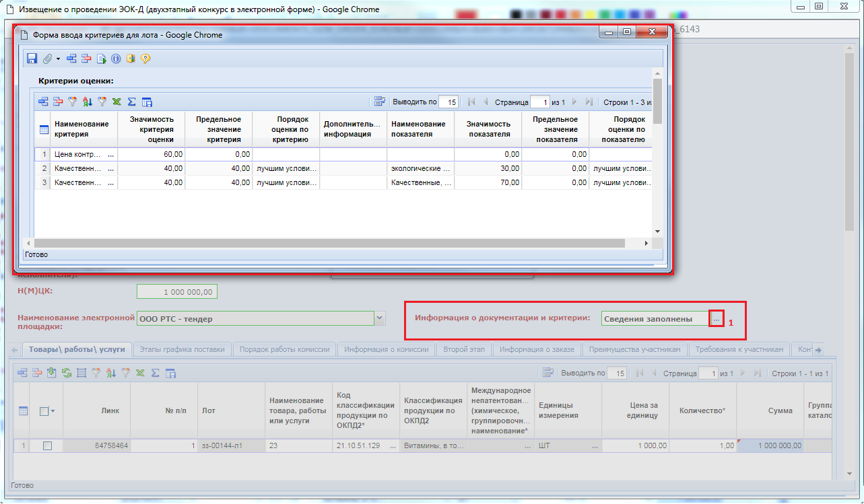Click the Количество cell 1,00

[703, 445]
